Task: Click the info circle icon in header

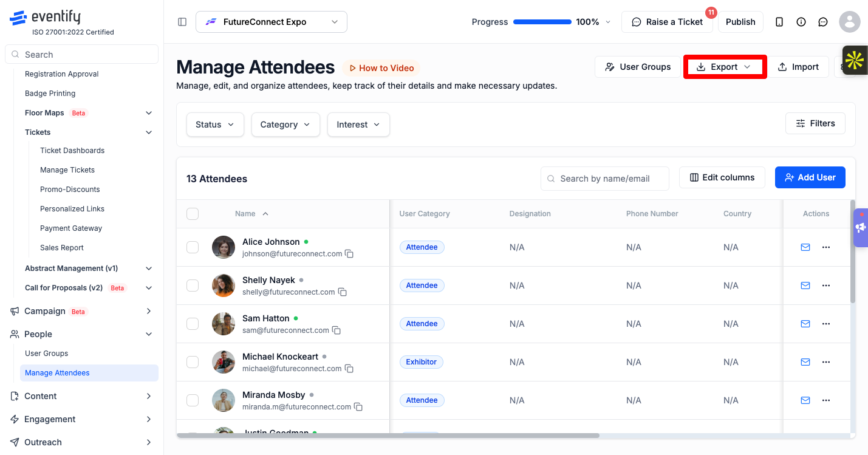Action: 801,22
